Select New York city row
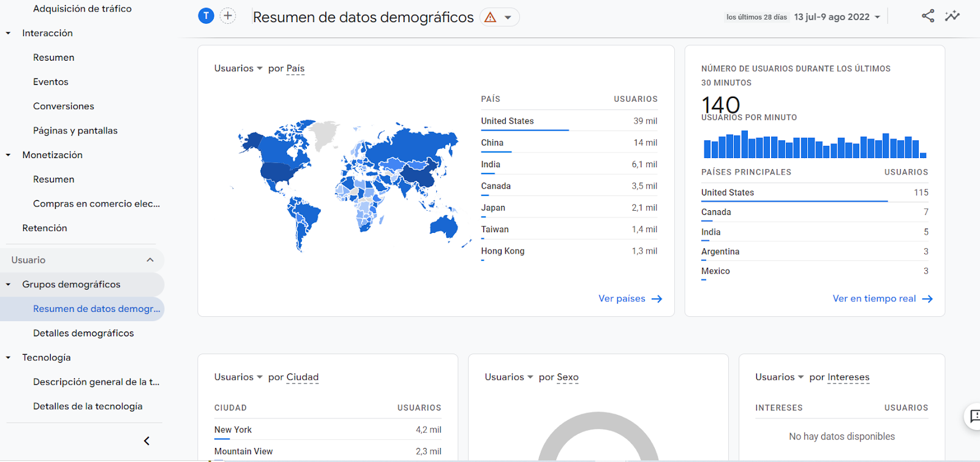This screenshot has height=462, width=980. (328, 430)
